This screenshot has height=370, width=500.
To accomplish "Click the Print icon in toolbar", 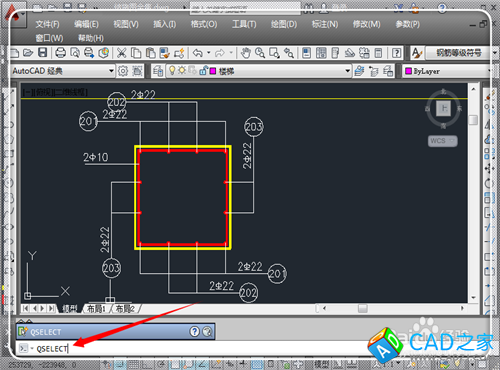I will (61, 53).
